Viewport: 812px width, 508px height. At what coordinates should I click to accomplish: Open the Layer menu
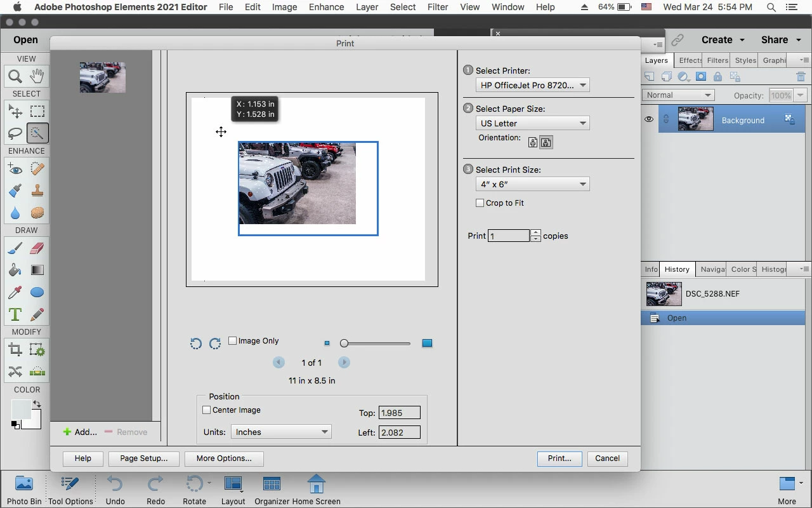tap(367, 7)
